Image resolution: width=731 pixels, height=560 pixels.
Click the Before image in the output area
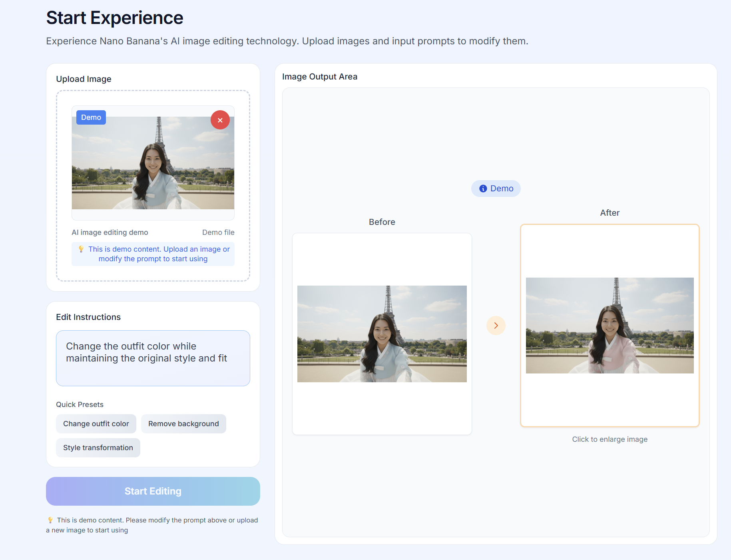[382, 334]
